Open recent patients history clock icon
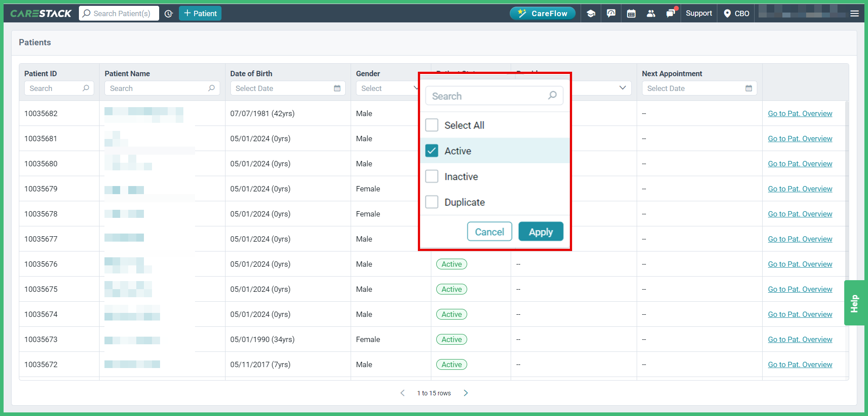 coord(169,13)
